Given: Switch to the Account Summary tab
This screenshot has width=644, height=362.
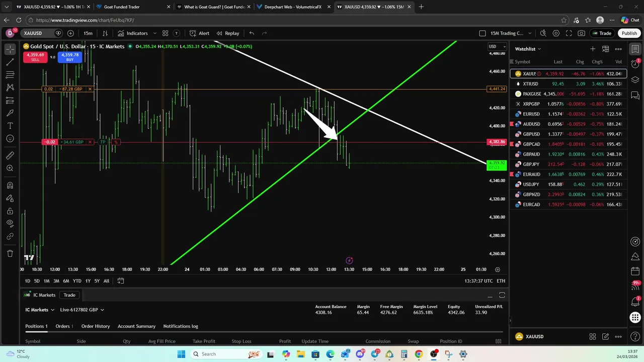Looking at the screenshot, I should click(136, 326).
